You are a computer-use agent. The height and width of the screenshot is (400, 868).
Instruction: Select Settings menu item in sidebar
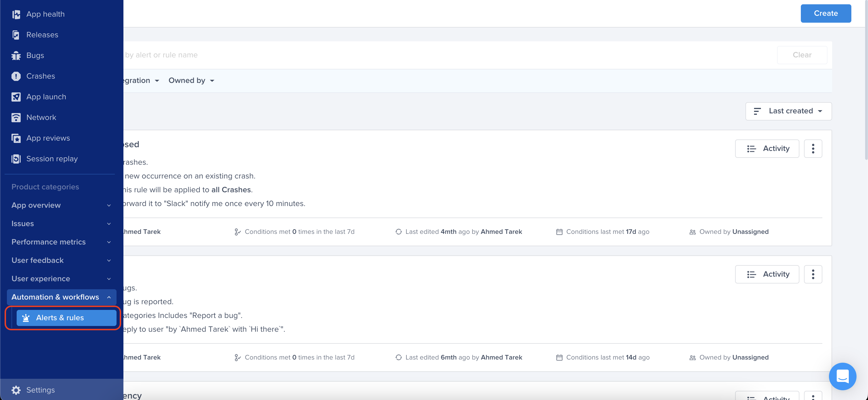tap(40, 389)
